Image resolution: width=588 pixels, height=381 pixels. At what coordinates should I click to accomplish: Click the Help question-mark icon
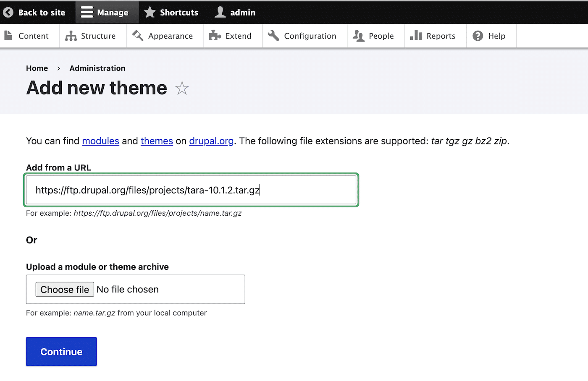(x=478, y=36)
